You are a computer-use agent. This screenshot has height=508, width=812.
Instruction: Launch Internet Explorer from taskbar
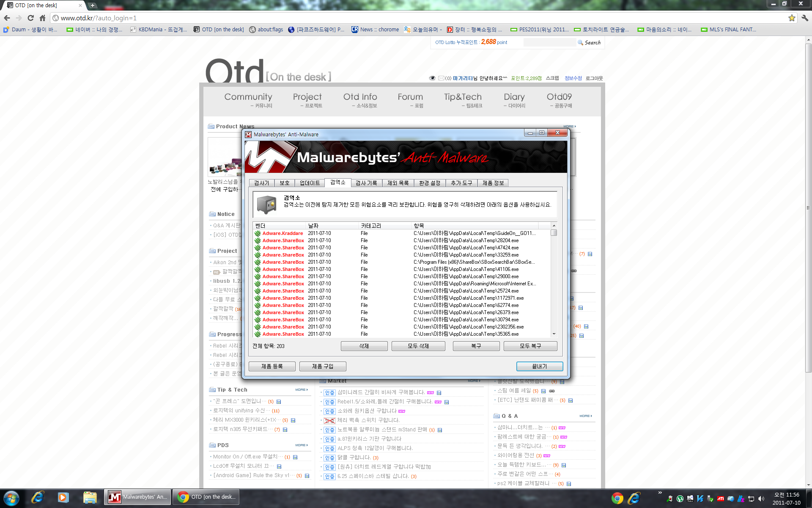coord(38,497)
